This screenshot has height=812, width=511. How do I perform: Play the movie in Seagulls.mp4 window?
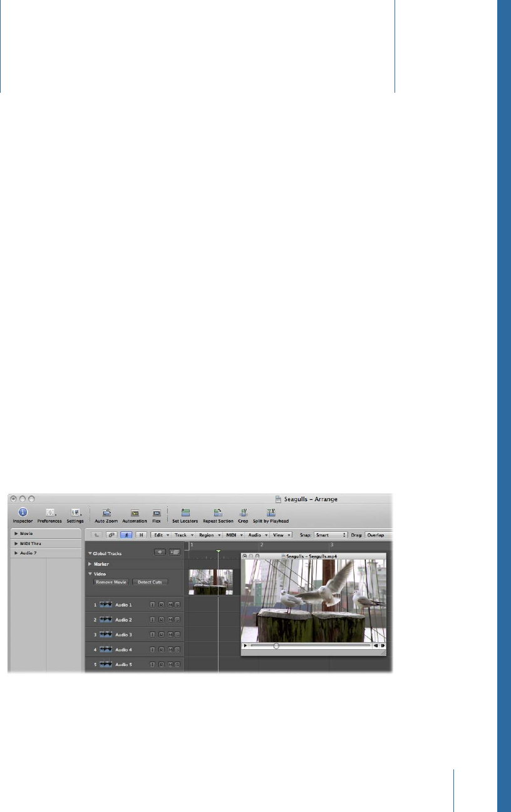[x=245, y=645]
